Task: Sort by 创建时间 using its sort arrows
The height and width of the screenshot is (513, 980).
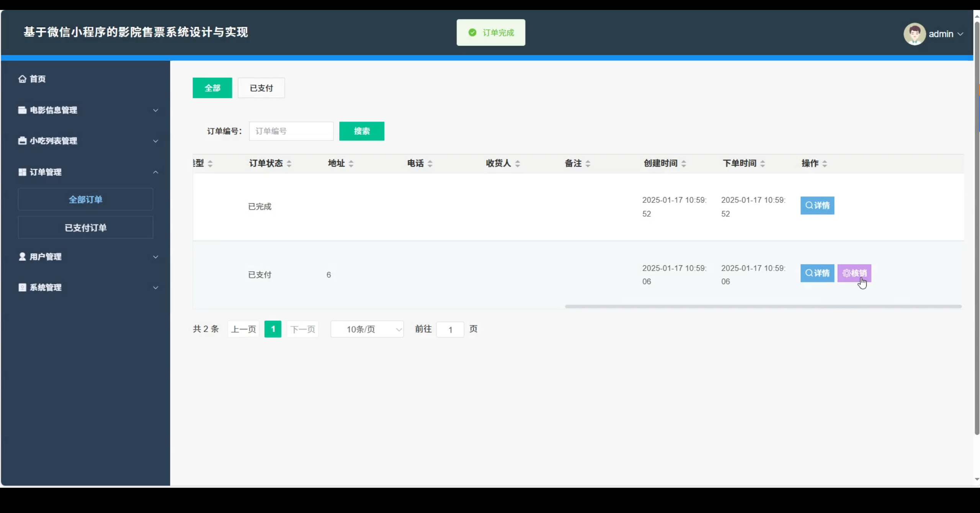Action: (x=684, y=164)
